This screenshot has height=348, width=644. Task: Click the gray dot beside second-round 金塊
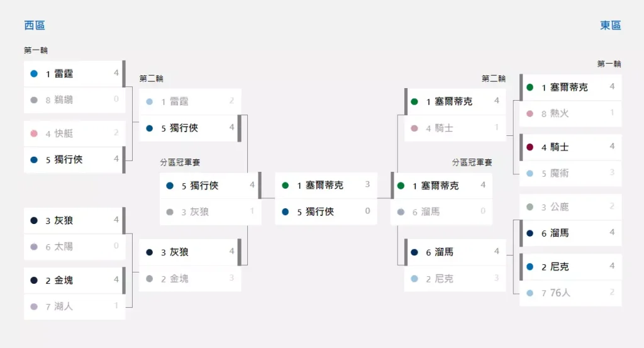click(x=150, y=278)
